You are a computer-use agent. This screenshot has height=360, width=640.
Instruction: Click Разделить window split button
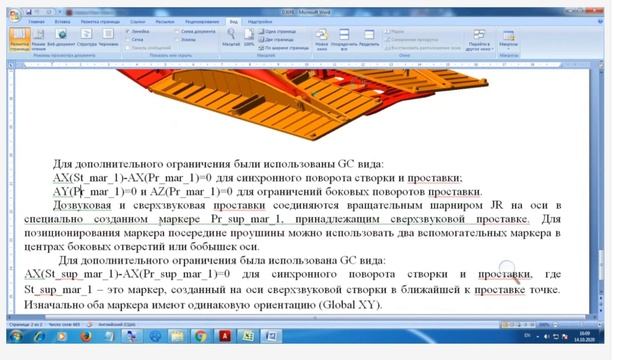[x=369, y=38]
